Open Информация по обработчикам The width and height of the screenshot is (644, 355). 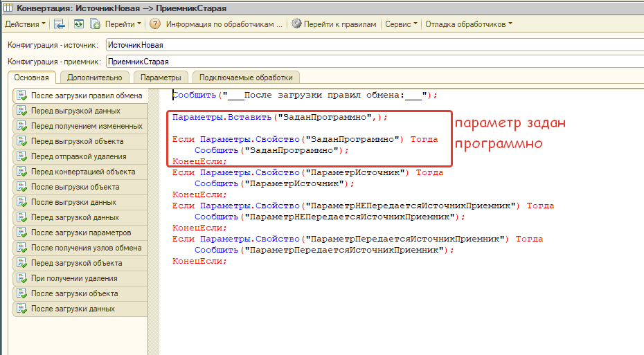(x=224, y=24)
